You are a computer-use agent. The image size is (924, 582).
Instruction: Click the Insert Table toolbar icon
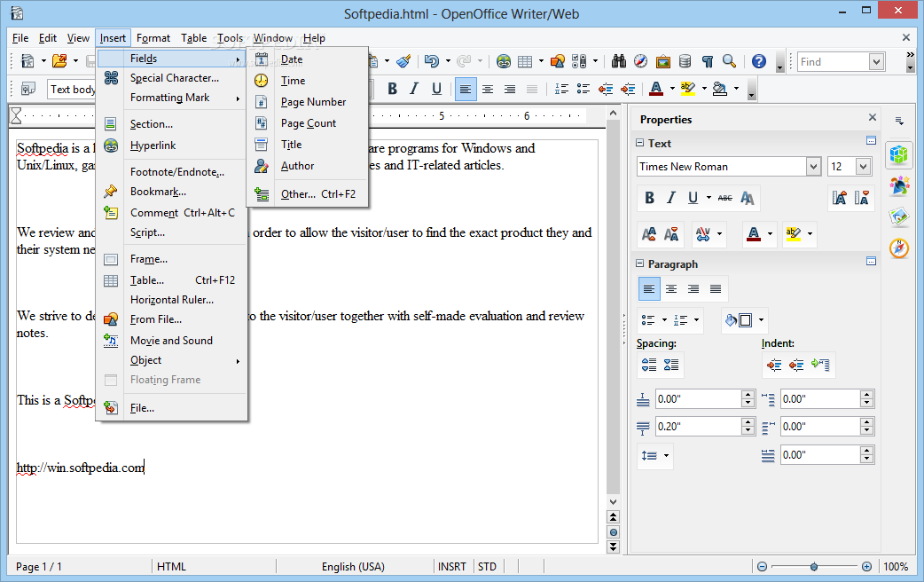pos(525,61)
